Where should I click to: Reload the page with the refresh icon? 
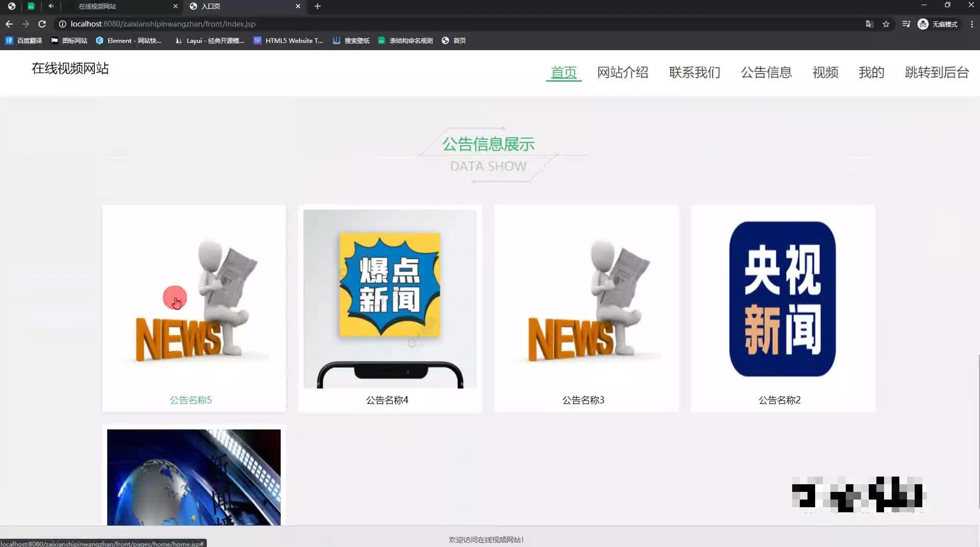42,24
